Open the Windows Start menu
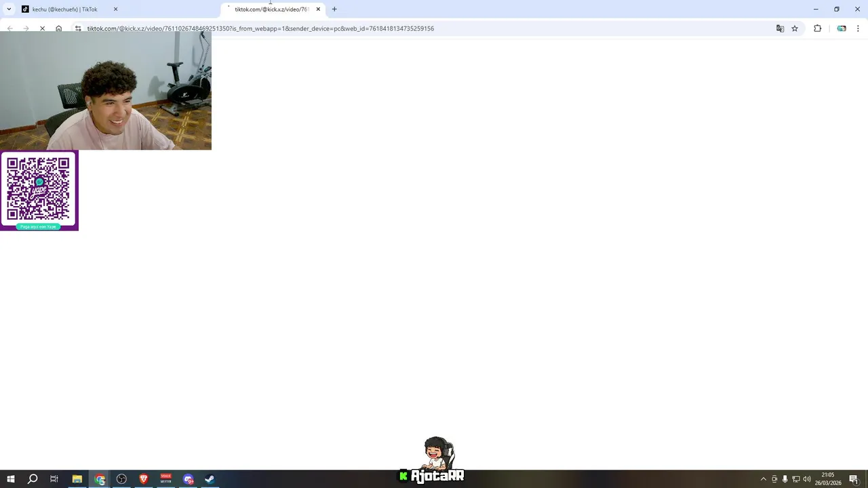868x488 pixels. pyautogui.click(x=10, y=479)
